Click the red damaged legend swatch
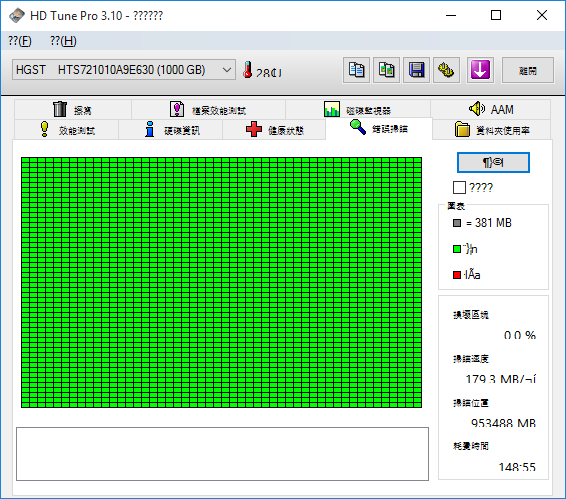 click(457, 275)
